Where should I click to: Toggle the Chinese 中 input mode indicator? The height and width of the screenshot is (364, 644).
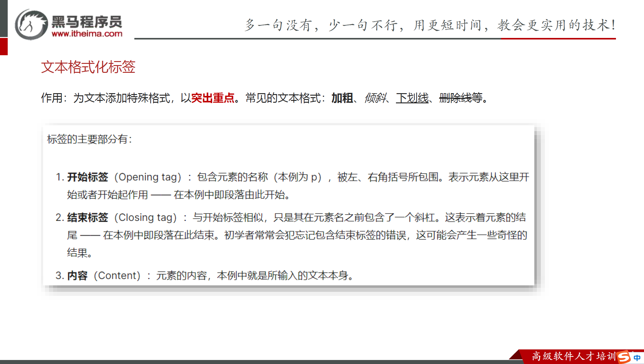pyautogui.click(x=637, y=358)
